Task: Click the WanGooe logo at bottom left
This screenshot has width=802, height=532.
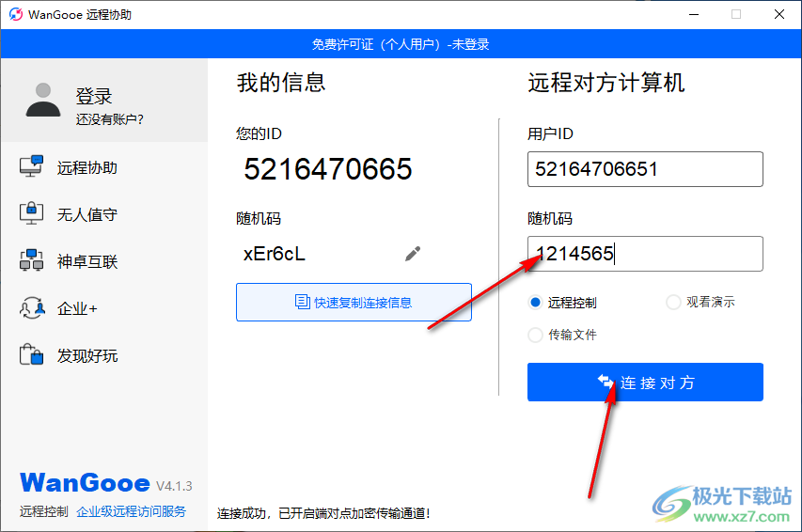Action: [x=85, y=483]
